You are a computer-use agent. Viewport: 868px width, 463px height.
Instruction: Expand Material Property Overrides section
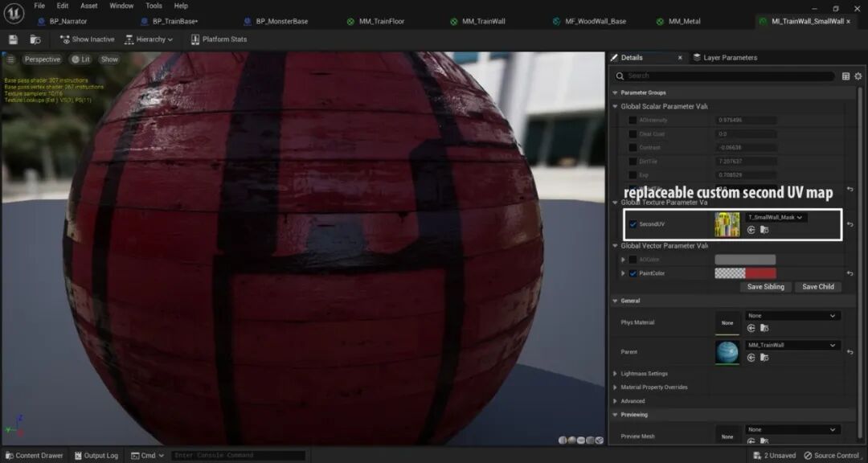pos(615,387)
